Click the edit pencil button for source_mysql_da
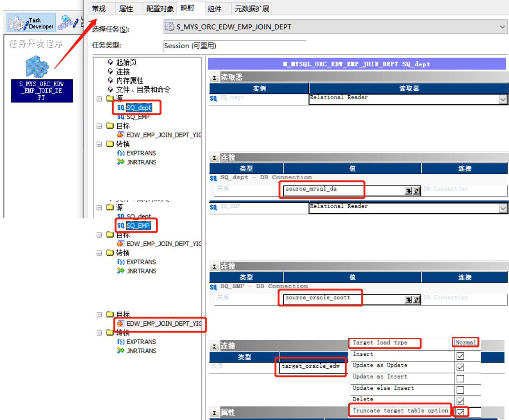This screenshot has height=420, width=509. [416, 190]
